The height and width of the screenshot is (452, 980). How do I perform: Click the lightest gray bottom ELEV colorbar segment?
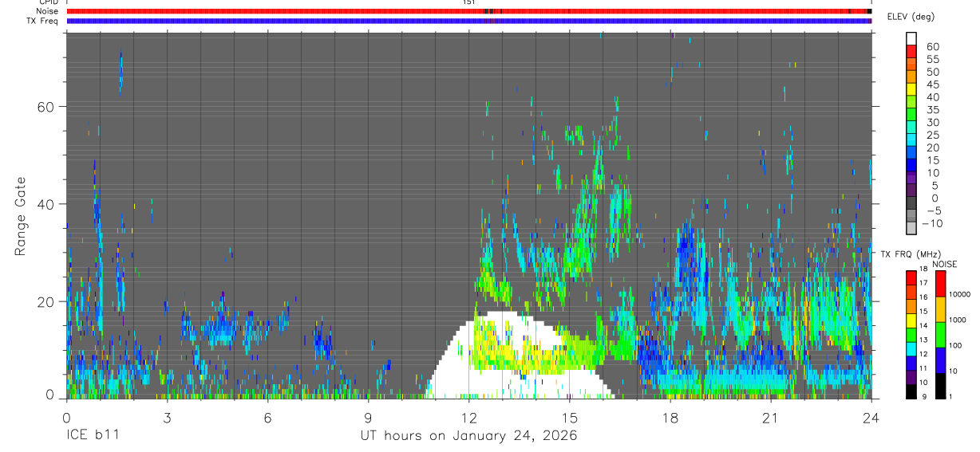911,229
